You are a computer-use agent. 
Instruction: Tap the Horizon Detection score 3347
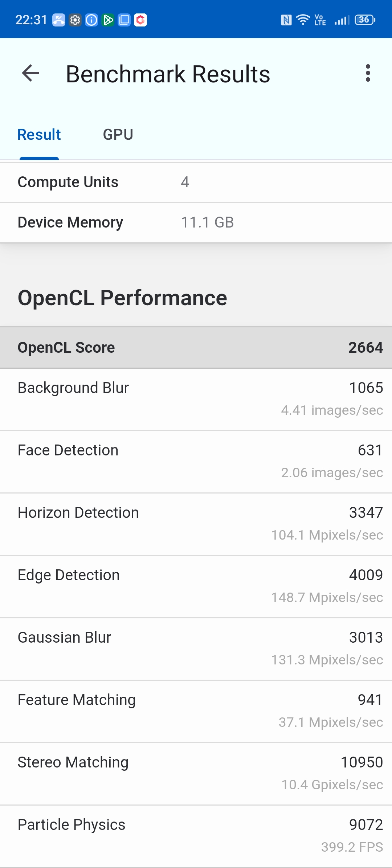point(366,513)
